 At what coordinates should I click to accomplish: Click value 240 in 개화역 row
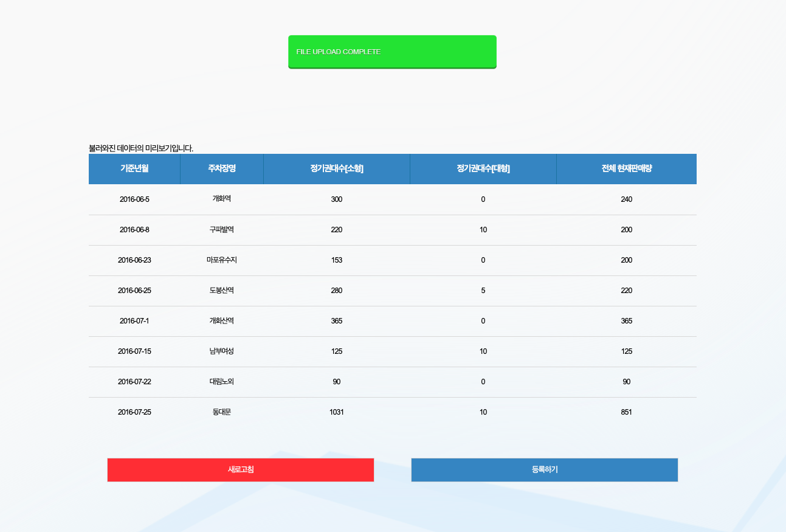point(627,199)
